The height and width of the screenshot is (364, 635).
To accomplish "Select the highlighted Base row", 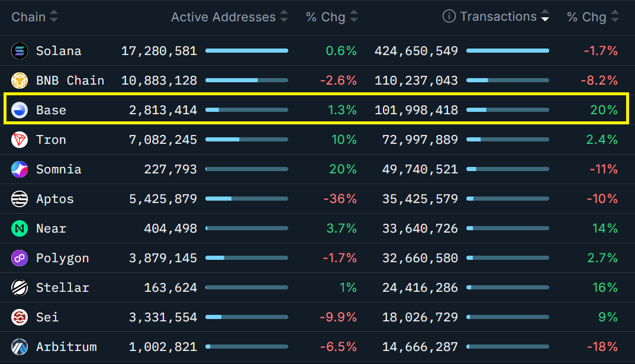I will pyautogui.click(x=317, y=110).
